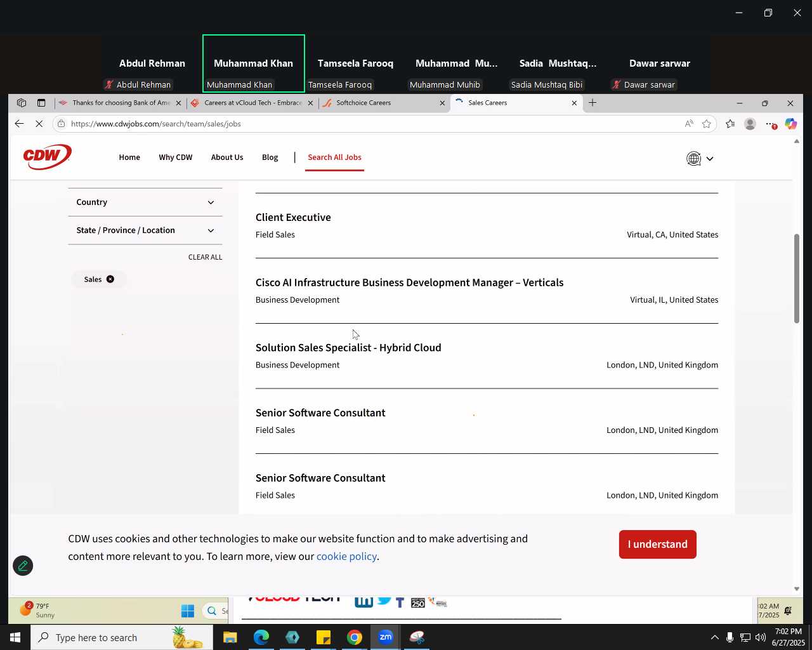Open the browser profile avatar
This screenshot has width=812, height=650.
[750, 124]
